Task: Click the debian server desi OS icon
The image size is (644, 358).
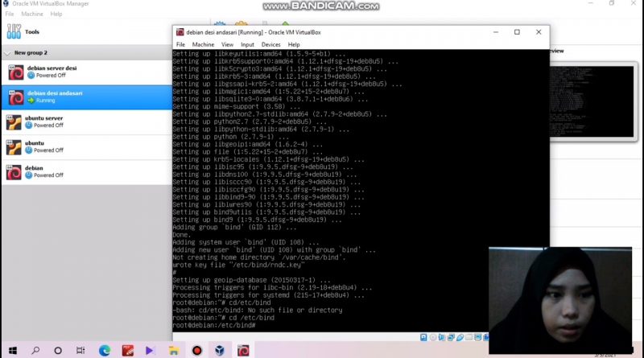Action: click(x=15, y=72)
